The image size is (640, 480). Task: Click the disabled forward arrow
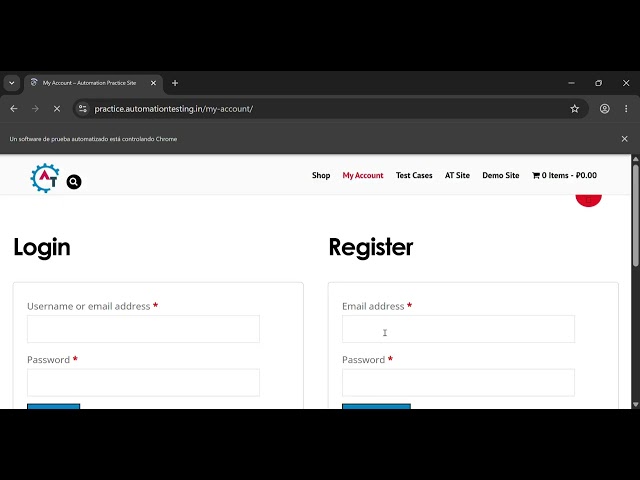coord(36,109)
